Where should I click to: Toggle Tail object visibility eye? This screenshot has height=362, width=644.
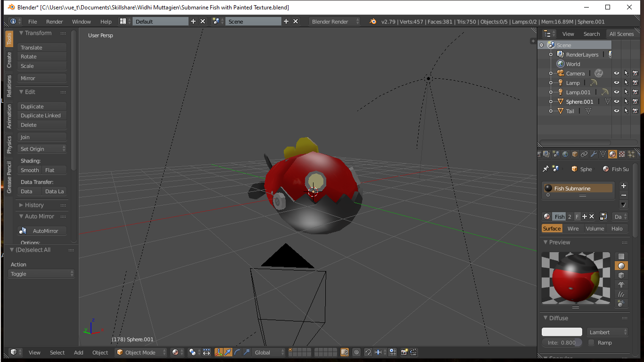coord(616,111)
